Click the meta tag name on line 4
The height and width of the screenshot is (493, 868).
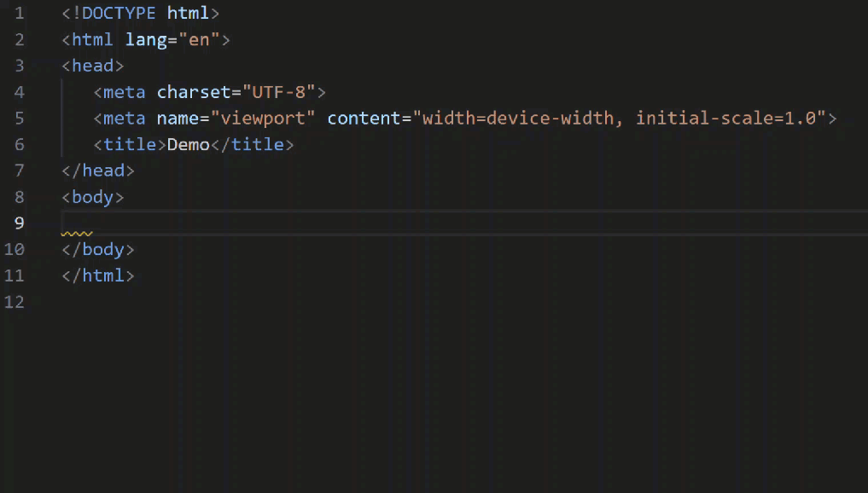click(125, 92)
